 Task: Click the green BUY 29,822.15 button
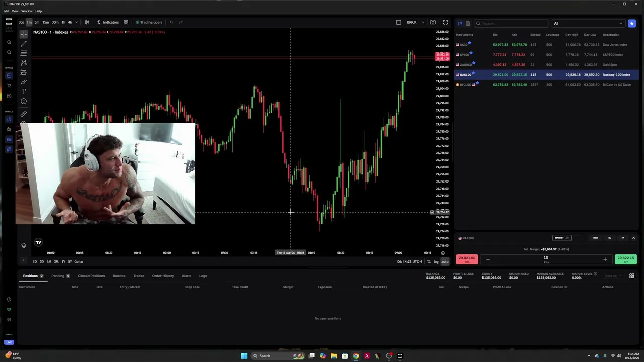626,259
